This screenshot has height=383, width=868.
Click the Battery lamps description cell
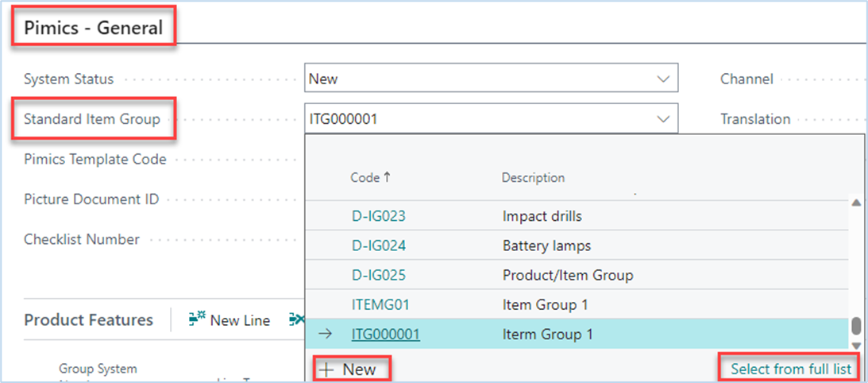click(x=546, y=246)
